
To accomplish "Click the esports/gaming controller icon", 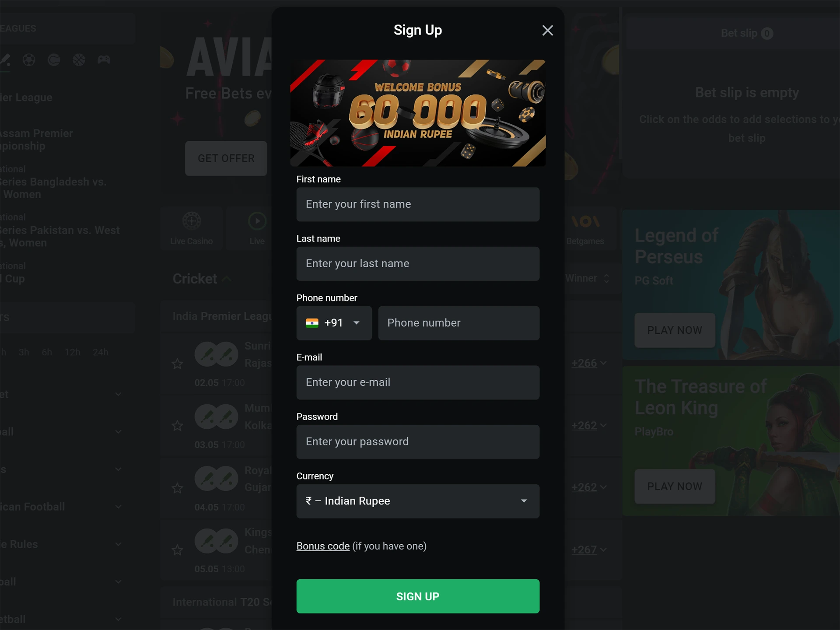I will 104,60.
